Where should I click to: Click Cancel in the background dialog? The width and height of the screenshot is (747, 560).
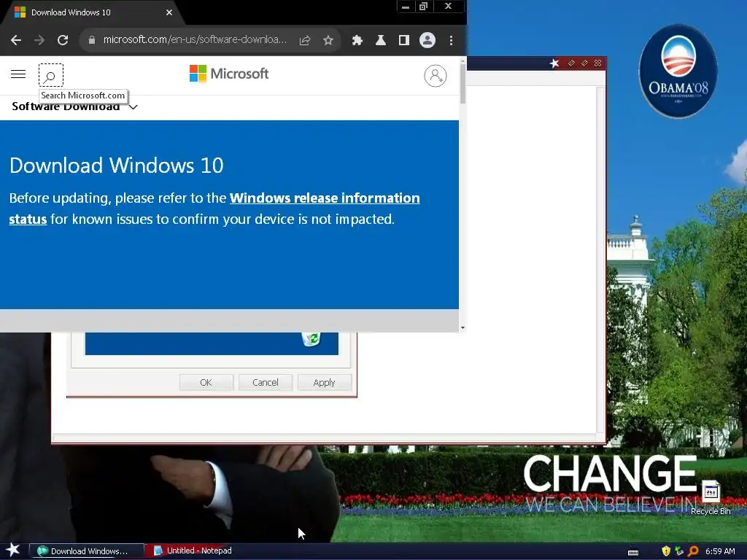point(265,382)
